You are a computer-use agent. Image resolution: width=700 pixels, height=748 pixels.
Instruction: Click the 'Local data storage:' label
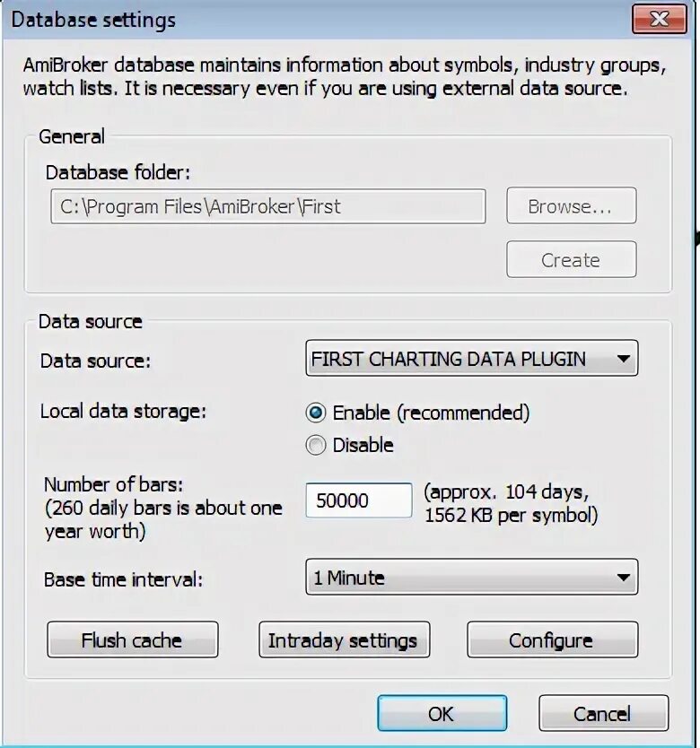(x=123, y=411)
